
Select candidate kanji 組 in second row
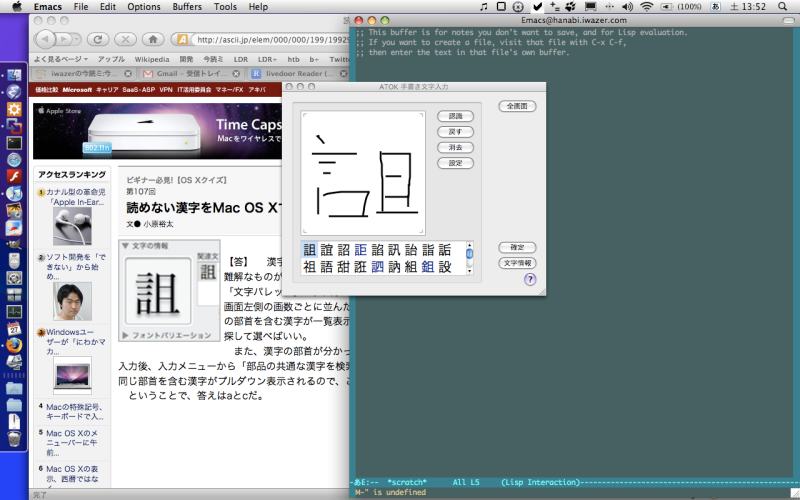[411, 266]
